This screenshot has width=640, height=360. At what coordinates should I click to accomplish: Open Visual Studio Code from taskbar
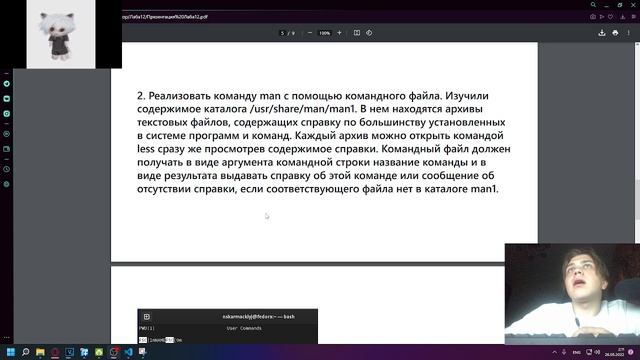128,352
